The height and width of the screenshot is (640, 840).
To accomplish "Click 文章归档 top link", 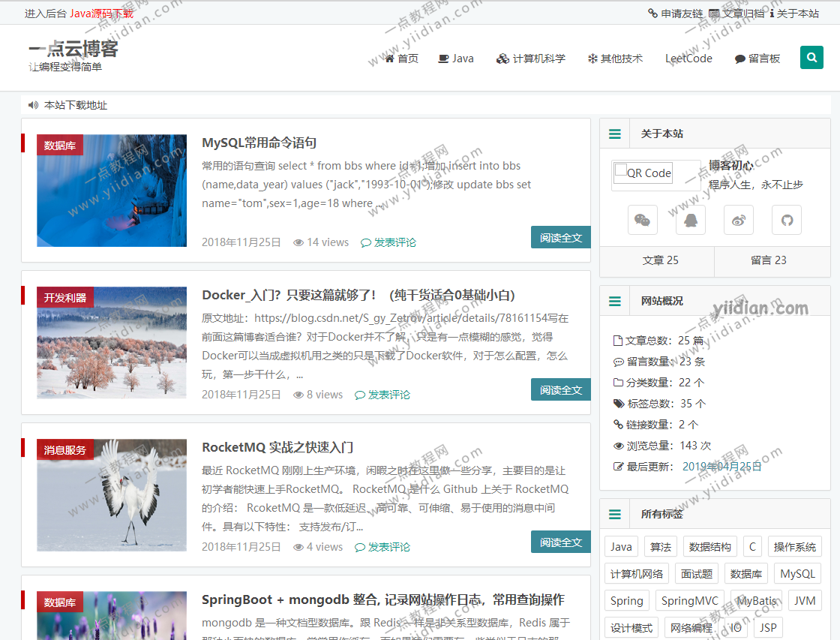I will [x=736, y=14].
